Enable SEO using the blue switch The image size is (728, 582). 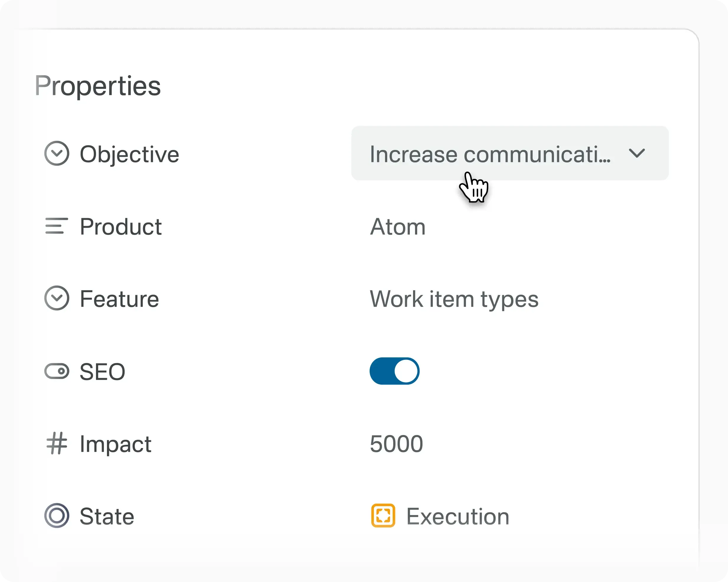394,371
